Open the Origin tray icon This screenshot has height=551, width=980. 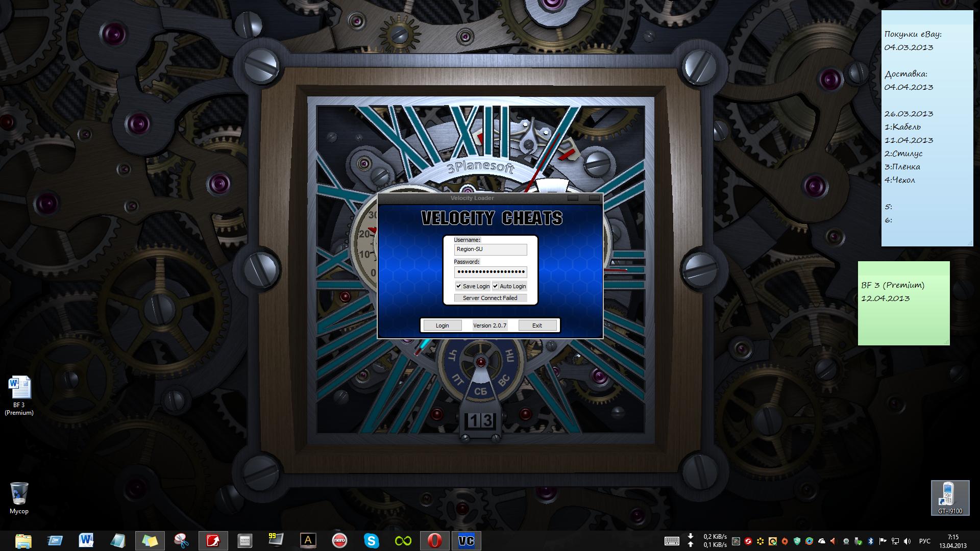pos(785,541)
